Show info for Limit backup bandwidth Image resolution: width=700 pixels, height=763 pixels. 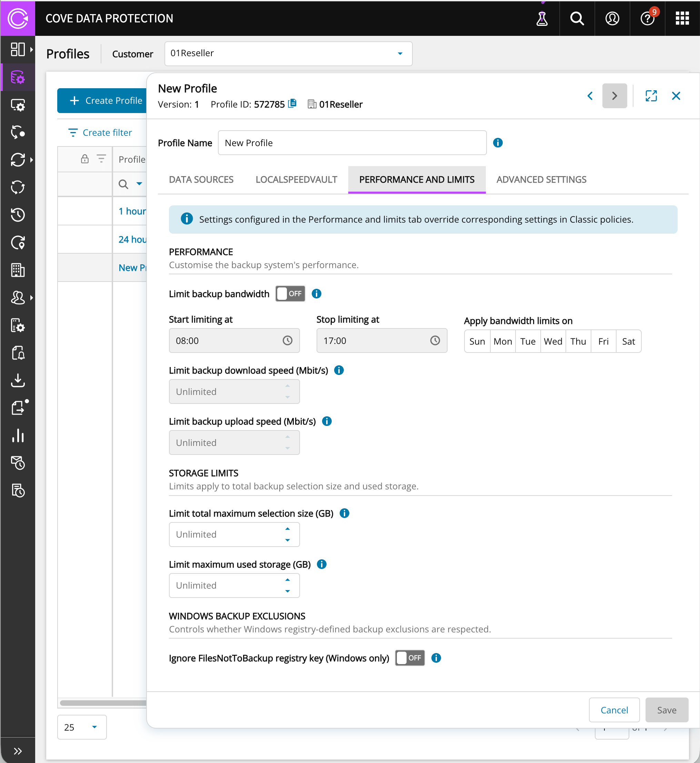pyautogui.click(x=316, y=294)
